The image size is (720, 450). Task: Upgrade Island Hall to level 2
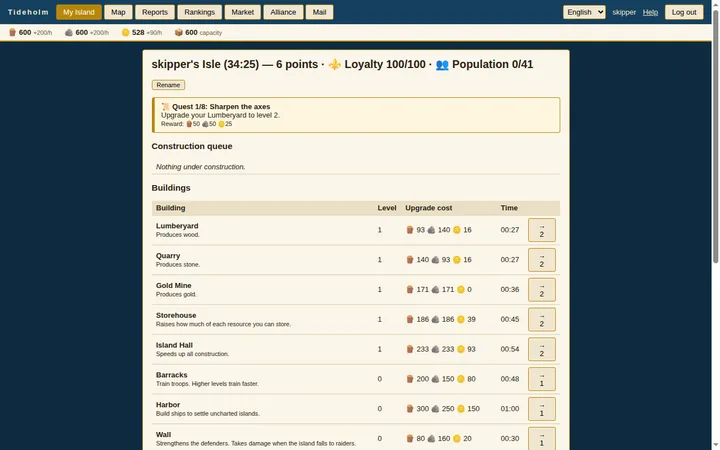pyautogui.click(x=542, y=349)
